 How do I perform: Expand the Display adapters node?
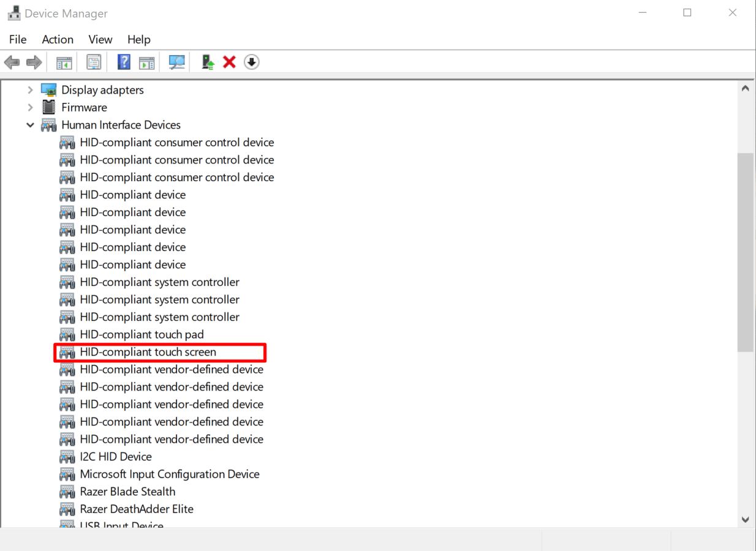pyautogui.click(x=30, y=90)
